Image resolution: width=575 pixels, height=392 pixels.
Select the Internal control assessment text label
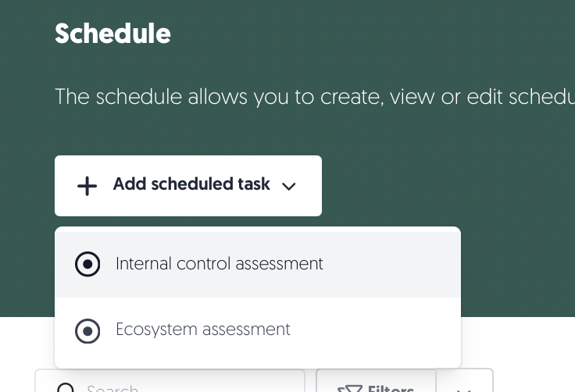click(220, 264)
